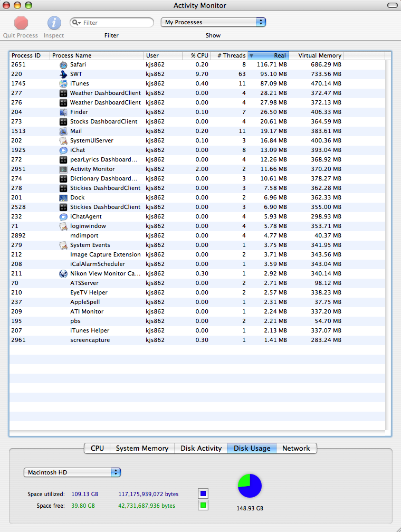401x532 pixels.
Task: Click the Nikon View Monitor icon
Action: (x=63, y=274)
